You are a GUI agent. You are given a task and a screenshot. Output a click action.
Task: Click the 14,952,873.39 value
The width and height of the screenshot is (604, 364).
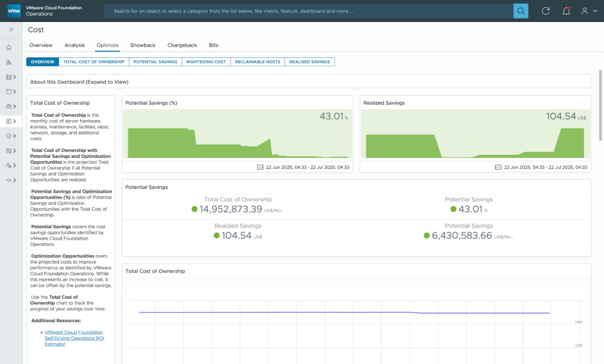click(x=230, y=209)
